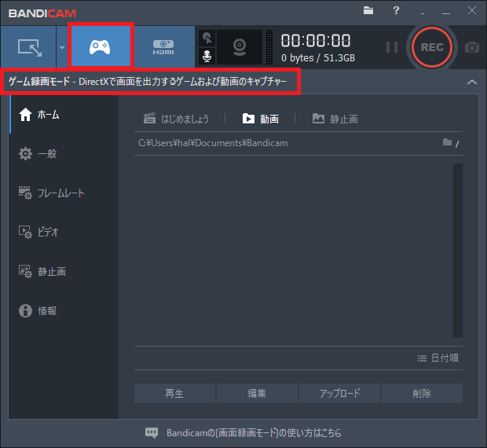The image size is (487, 448).
Task: Open help with the question mark icon
Action: (x=396, y=10)
